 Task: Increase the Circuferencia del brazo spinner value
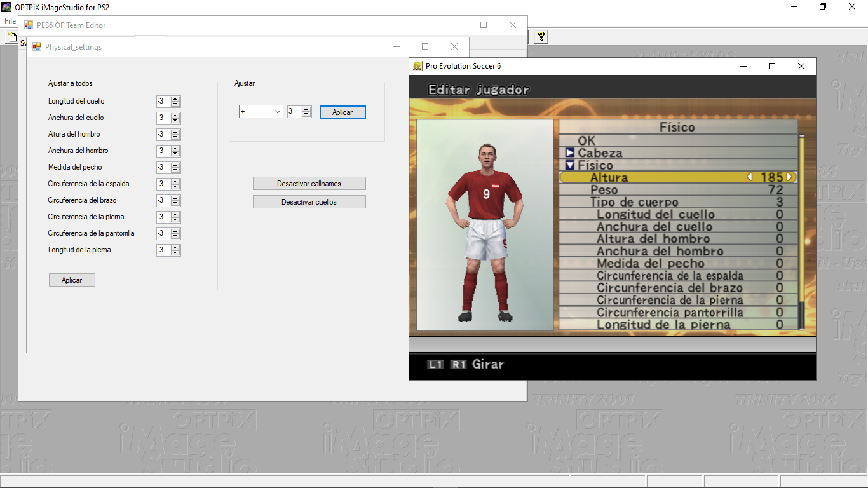pyautogui.click(x=175, y=198)
